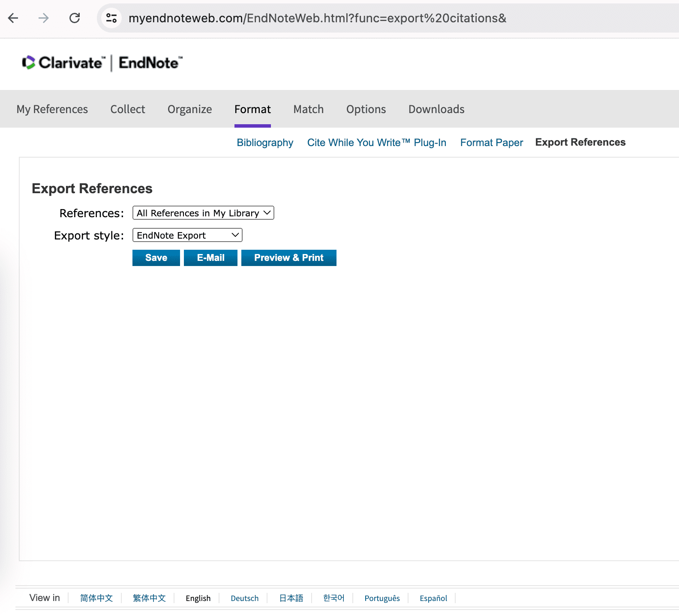Open the Organize tab
The image size is (679, 616).
coord(189,109)
